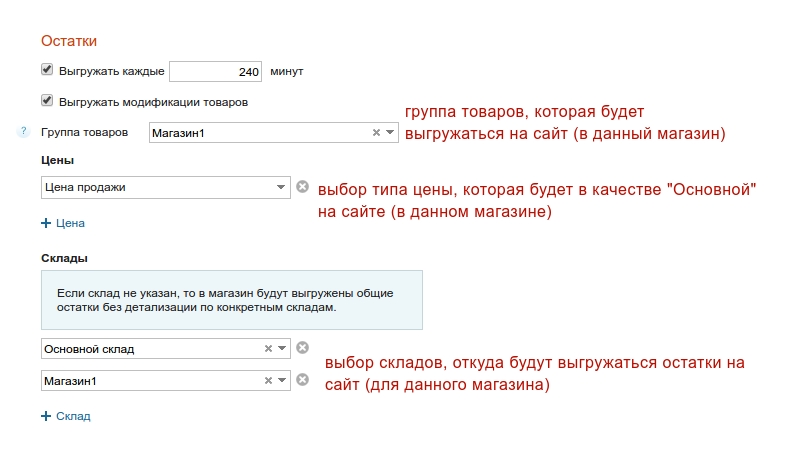This screenshot has width=789, height=455.
Task: Clear the Магазин1 warehouse selection
Action: click(x=268, y=381)
